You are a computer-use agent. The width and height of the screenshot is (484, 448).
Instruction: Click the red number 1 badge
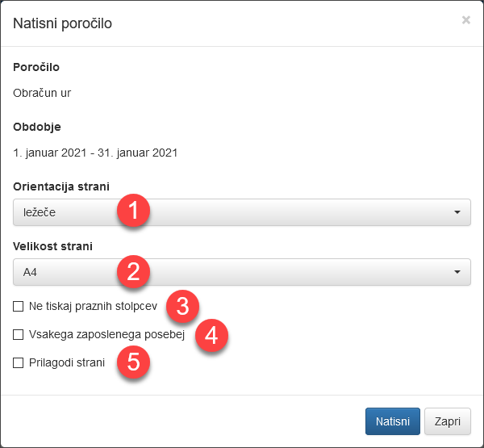tap(134, 212)
